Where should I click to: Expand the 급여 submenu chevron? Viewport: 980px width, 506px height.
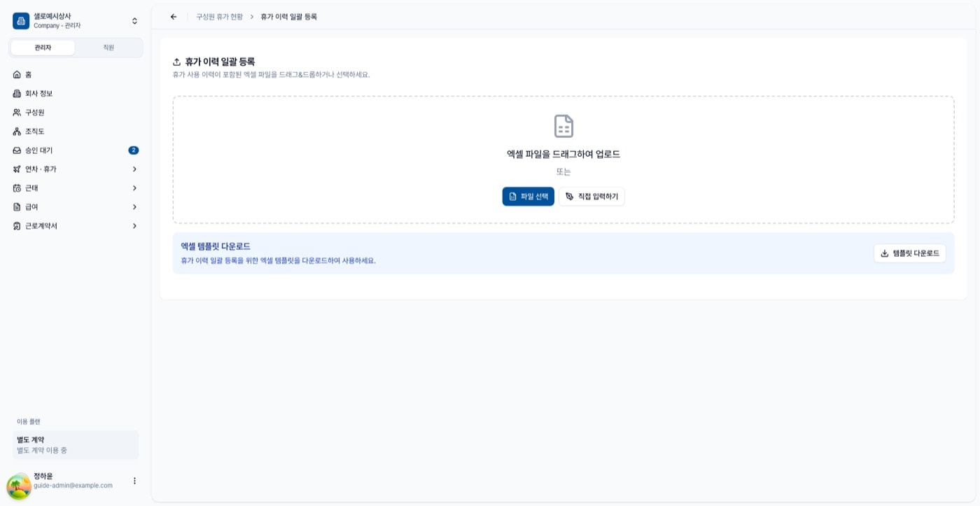[x=134, y=206]
